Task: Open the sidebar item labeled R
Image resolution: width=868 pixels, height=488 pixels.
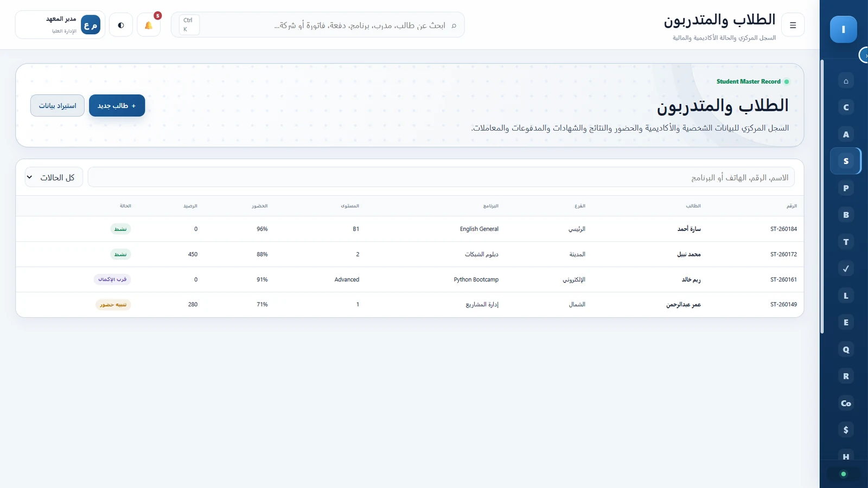Action: click(x=846, y=376)
